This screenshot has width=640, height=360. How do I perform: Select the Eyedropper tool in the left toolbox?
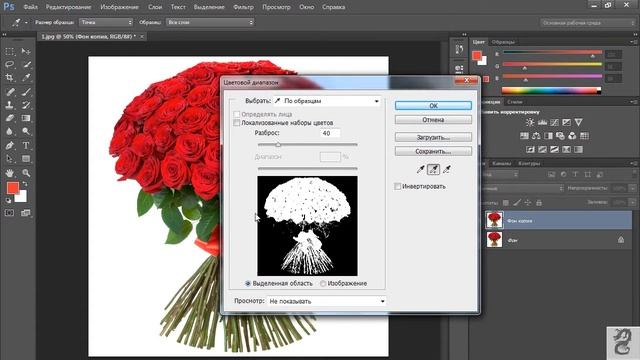(x=26, y=78)
